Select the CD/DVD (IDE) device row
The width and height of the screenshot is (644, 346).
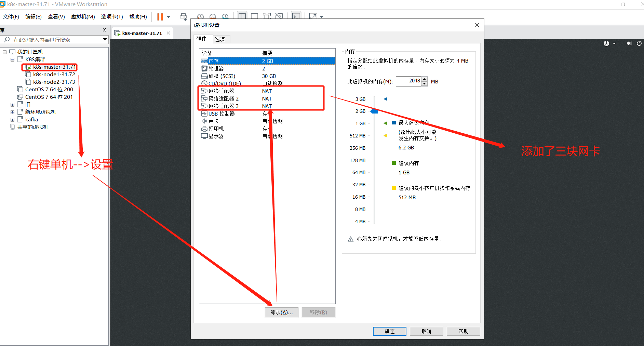click(267, 83)
